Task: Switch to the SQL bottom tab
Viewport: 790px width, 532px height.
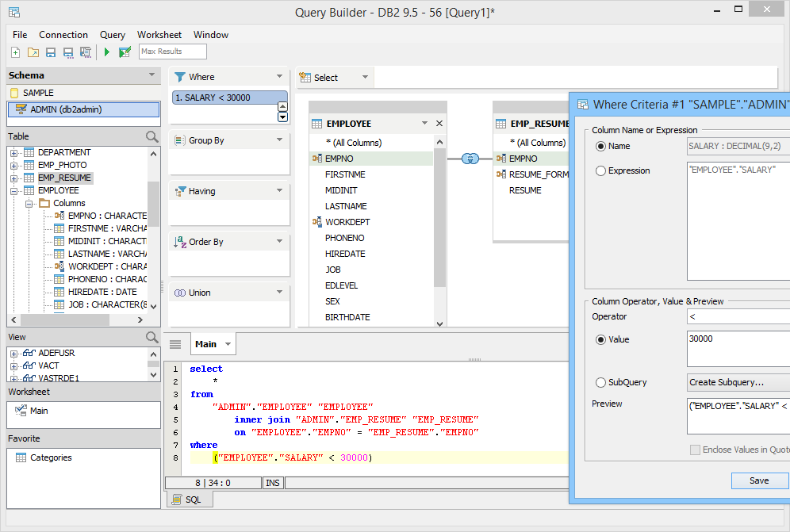Action: point(190,499)
